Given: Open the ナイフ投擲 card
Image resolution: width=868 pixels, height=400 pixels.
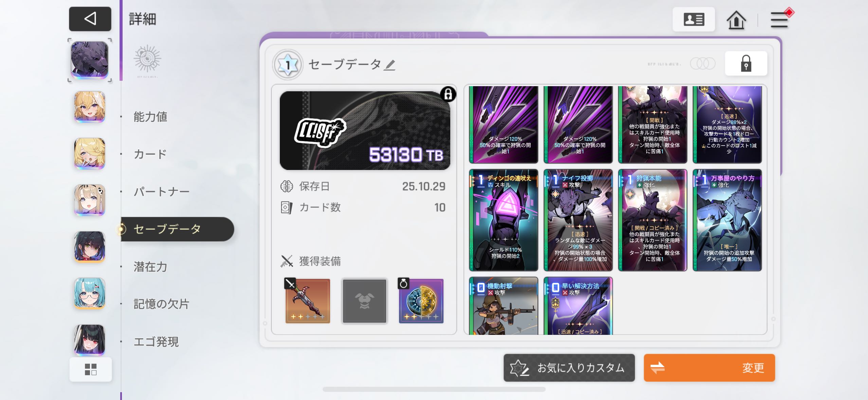Looking at the screenshot, I should [578, 220].
